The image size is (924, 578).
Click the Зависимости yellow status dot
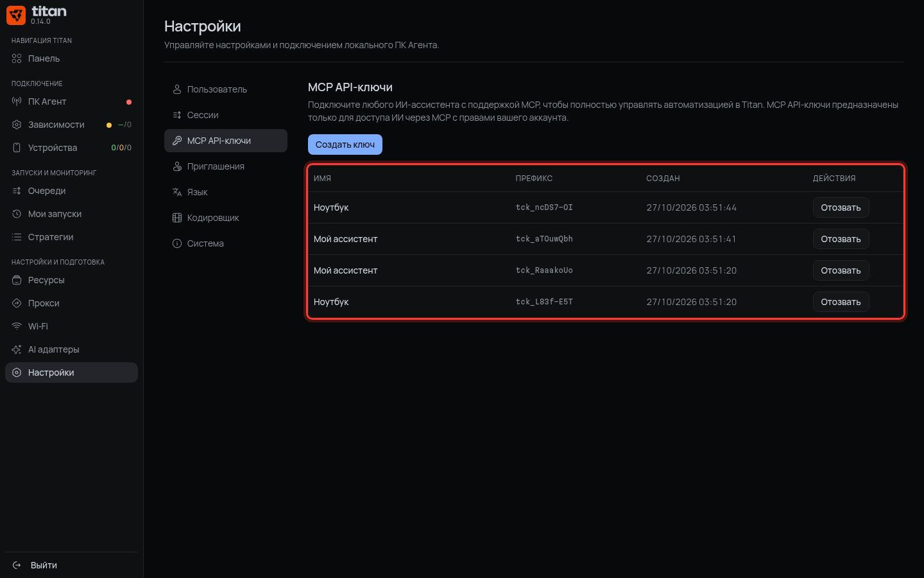pos(109,125)
